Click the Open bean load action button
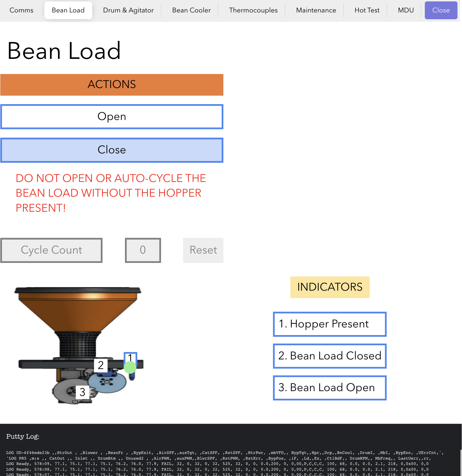The image size is (462, 476). (x=112, y=117)
